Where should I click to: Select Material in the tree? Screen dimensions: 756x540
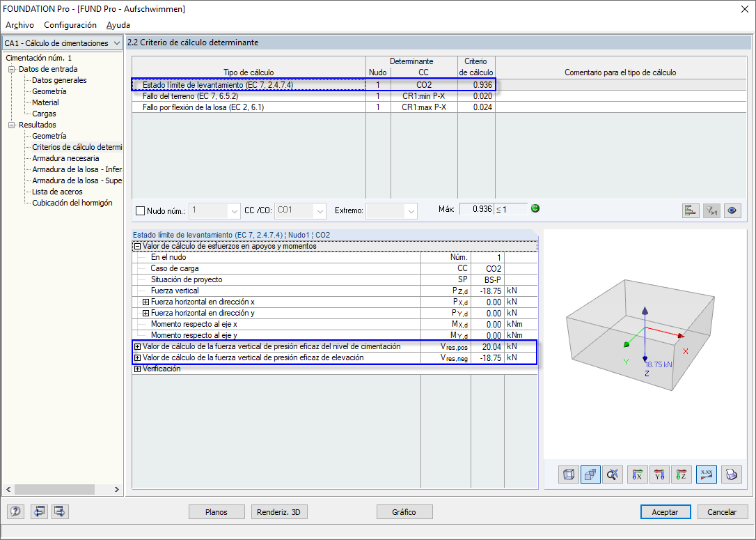[x=45, y=102]
